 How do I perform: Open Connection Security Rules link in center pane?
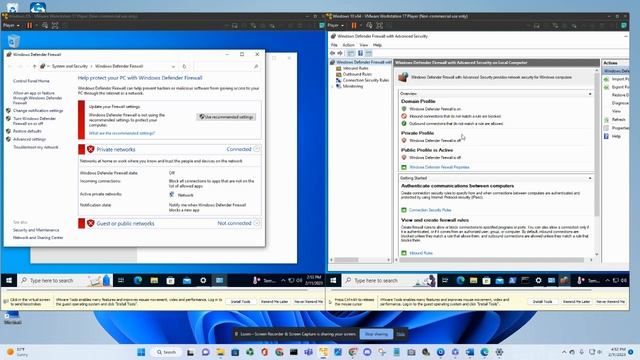(x=430, y=210)
